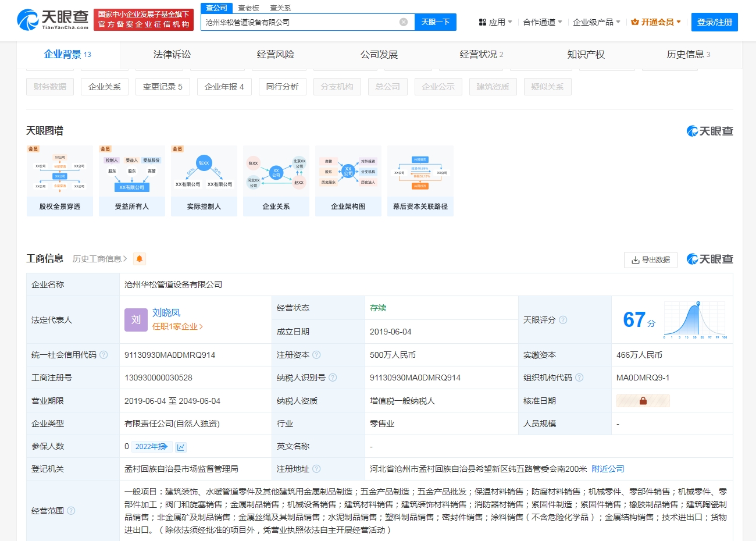This screenshot has width=756, height=541.
Task: Switch to the 查老板 search tab
Action: [248, 8]
